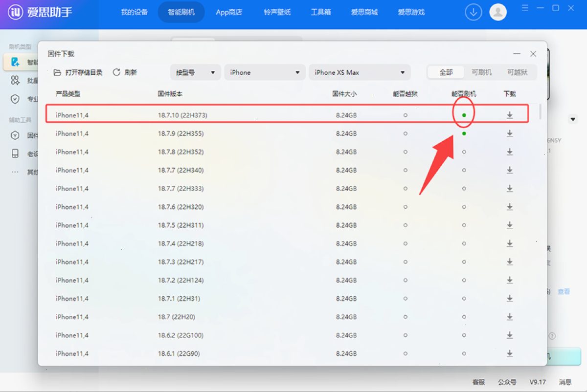The width and height of the screenshot is (587, 392).
Task: Close the 固件下载 dialog
Action: click(x=533, y=54)
